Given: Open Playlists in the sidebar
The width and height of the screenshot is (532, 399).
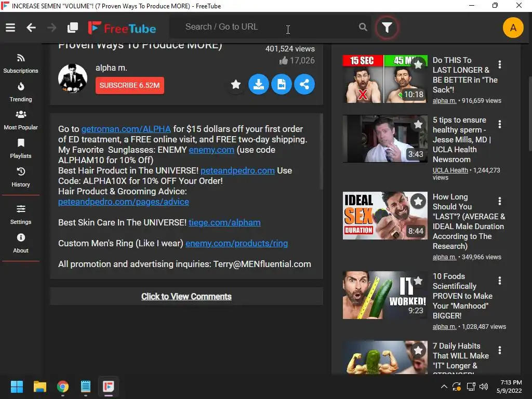Looking at the screenshot, I should pyautogui.click(x=21, y=149).
